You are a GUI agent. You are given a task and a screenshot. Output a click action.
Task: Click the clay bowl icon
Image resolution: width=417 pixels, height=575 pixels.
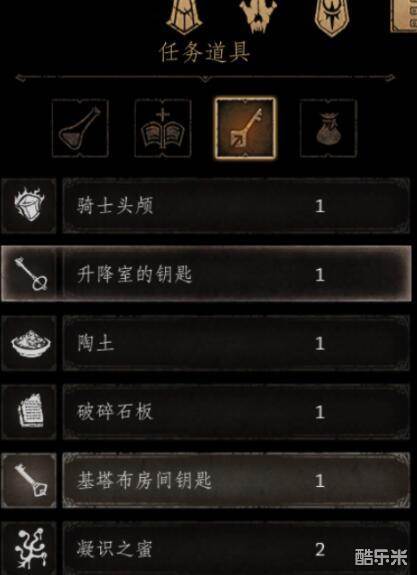[29, 343]
